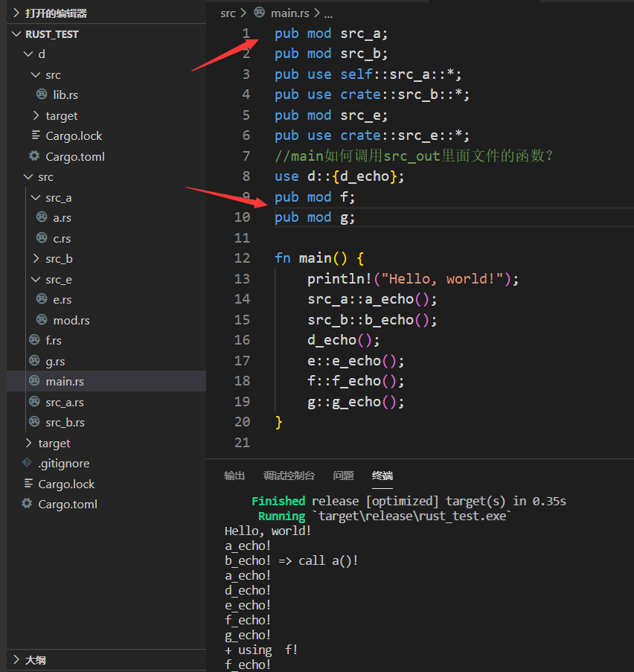Switch to the 问题 panel tab
This screenshot has width=634, height=672.
click(343, 476)
